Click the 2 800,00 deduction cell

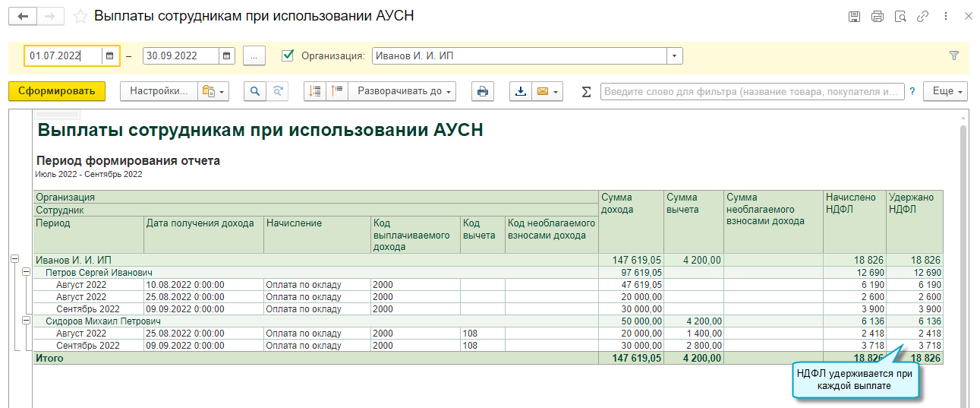[694, 345]
